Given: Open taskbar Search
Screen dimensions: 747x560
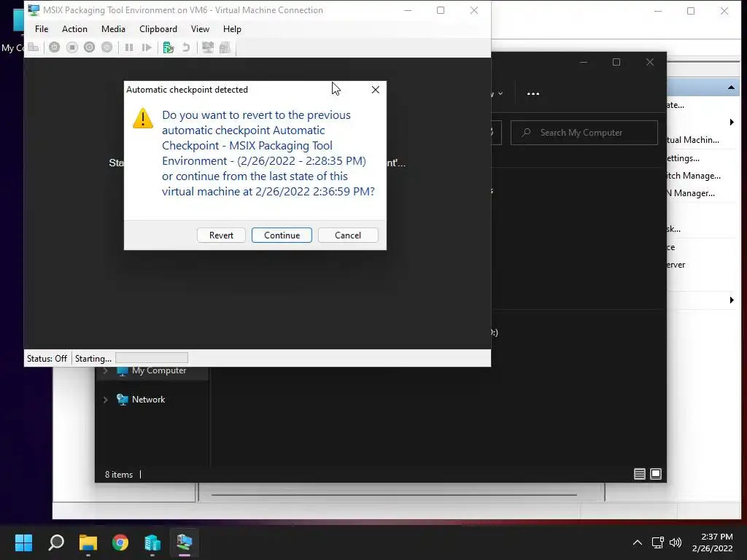Looking at the screenshot, I should [56, 542].
